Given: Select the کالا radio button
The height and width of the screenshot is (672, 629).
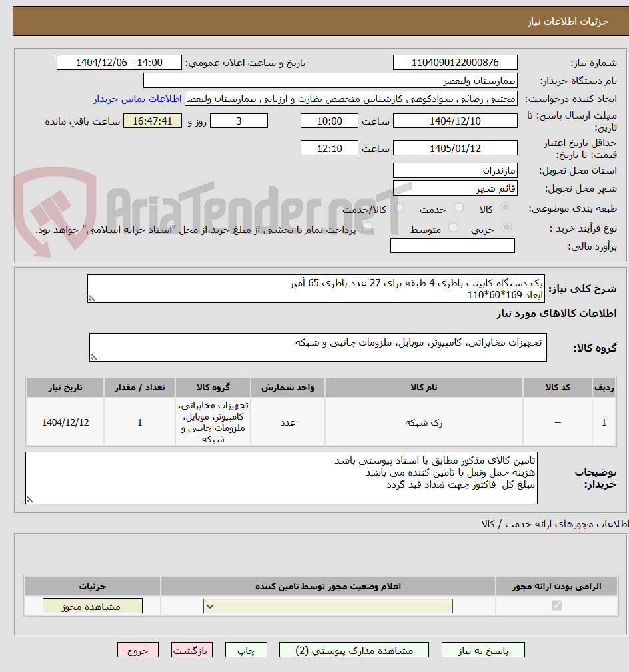Looking at the screenshot, I should 506,208.
